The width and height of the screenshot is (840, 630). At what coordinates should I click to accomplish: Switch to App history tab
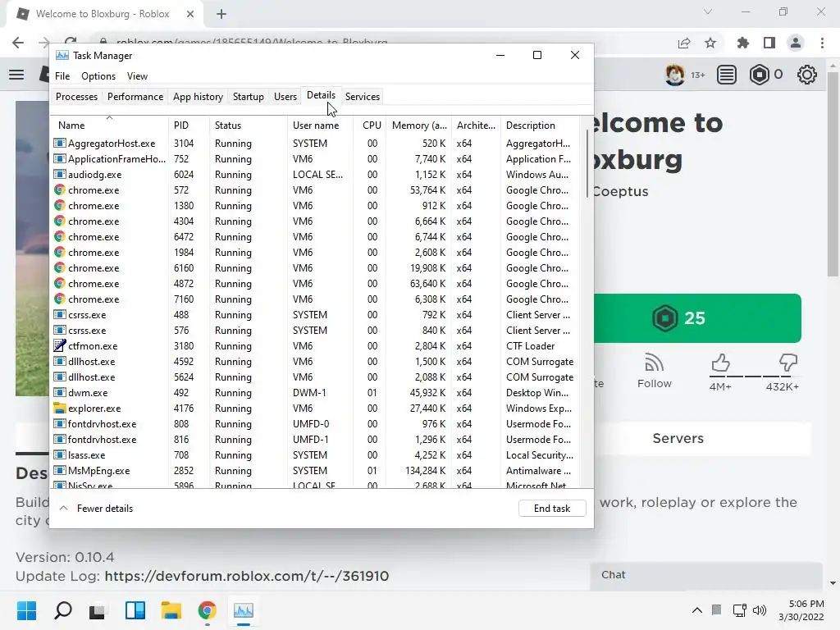[x=198, y=97]
